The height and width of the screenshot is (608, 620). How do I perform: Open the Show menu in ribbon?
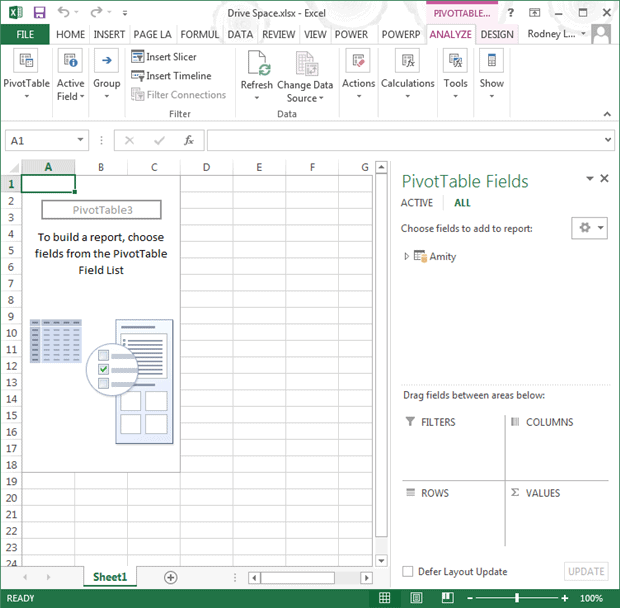tap(491, 74)
